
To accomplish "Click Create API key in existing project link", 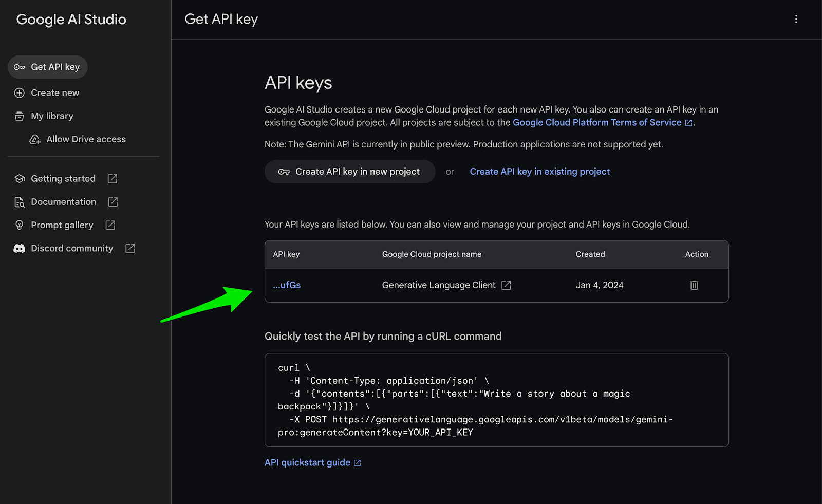I will point(539,172).
